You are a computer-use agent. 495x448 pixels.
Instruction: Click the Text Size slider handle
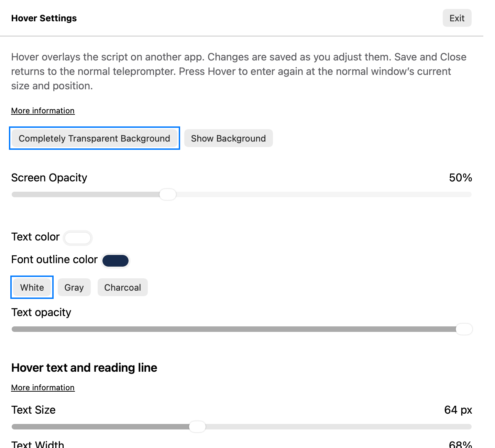point(197,427)
